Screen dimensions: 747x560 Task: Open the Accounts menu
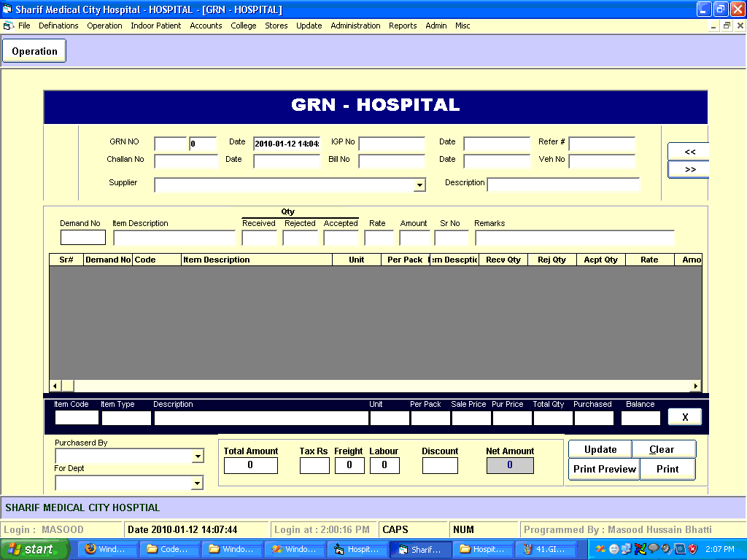(x=206, y=26)
